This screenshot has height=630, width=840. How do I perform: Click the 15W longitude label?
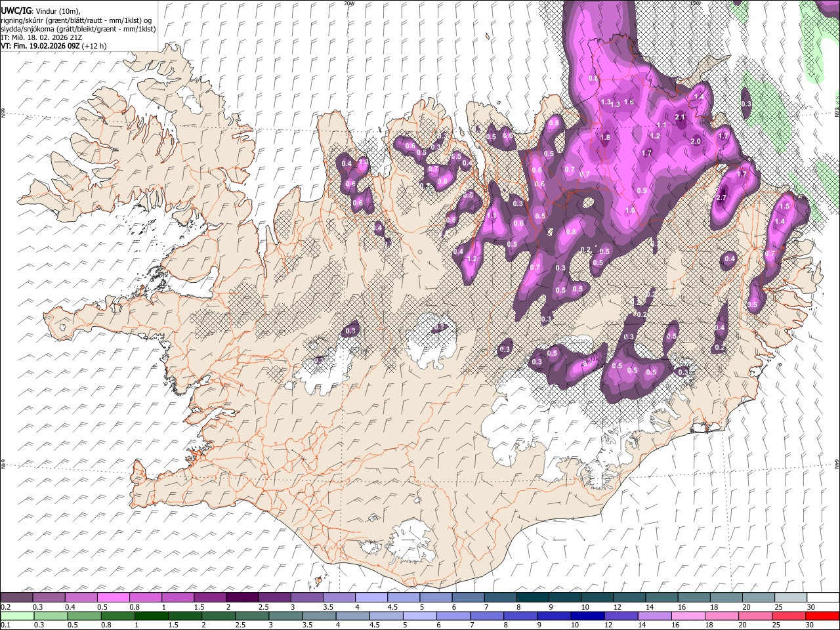pos(696,3)
